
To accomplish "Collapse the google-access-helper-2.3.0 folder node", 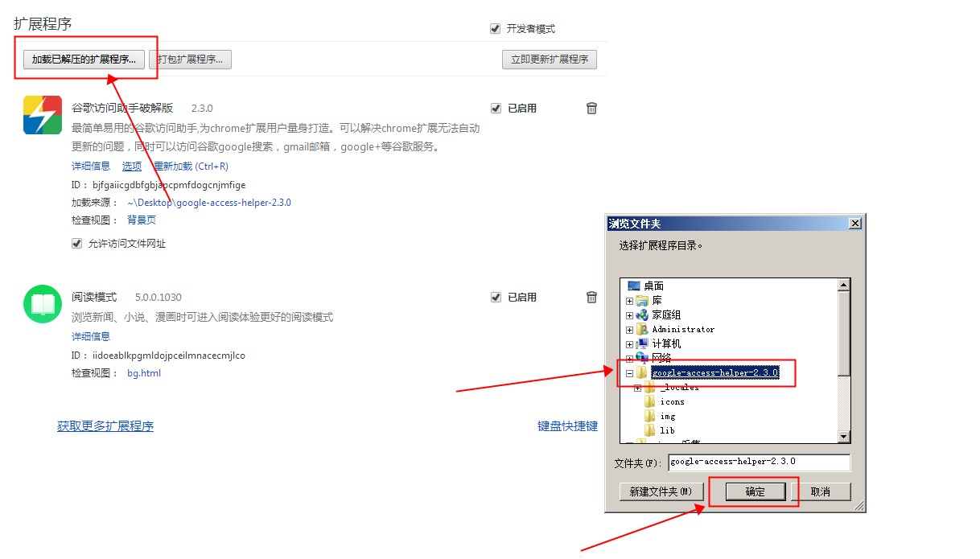I will click(629, 373).
